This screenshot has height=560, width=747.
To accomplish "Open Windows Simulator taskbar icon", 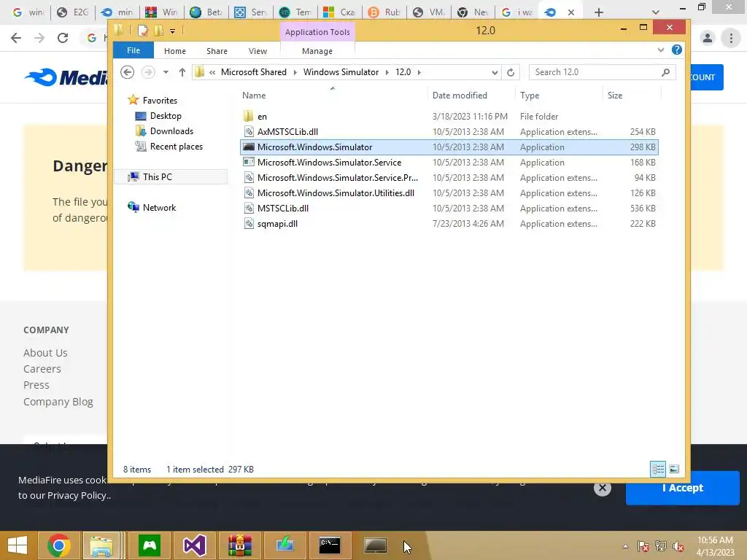I will tap(376, 545).
